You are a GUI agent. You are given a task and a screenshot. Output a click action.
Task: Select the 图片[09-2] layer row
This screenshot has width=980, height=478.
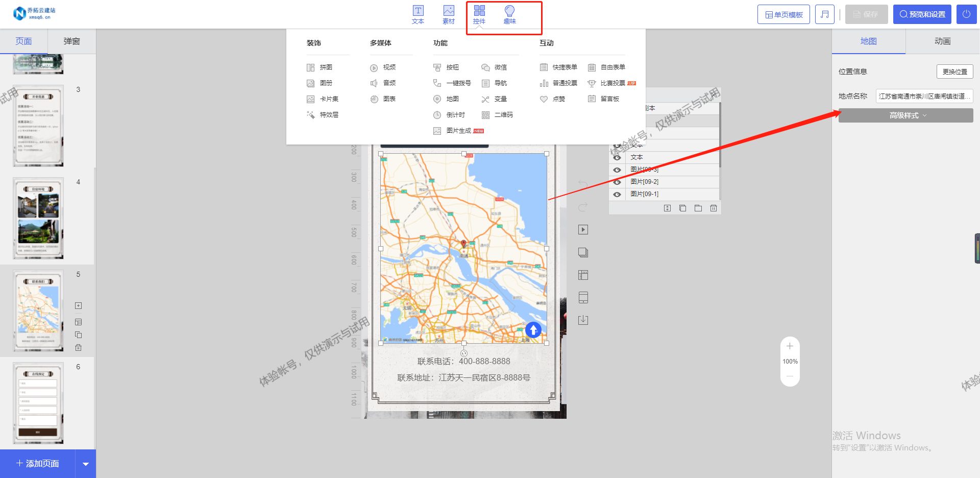(665, 182)
